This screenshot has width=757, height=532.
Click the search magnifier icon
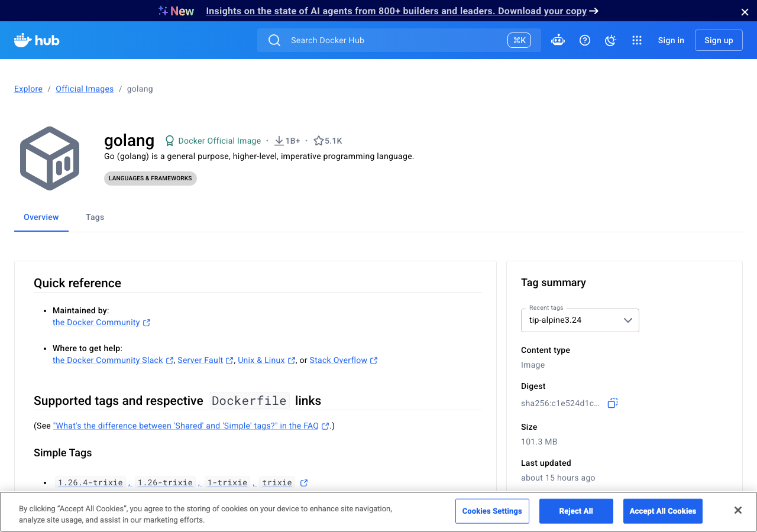click(274, 40)
